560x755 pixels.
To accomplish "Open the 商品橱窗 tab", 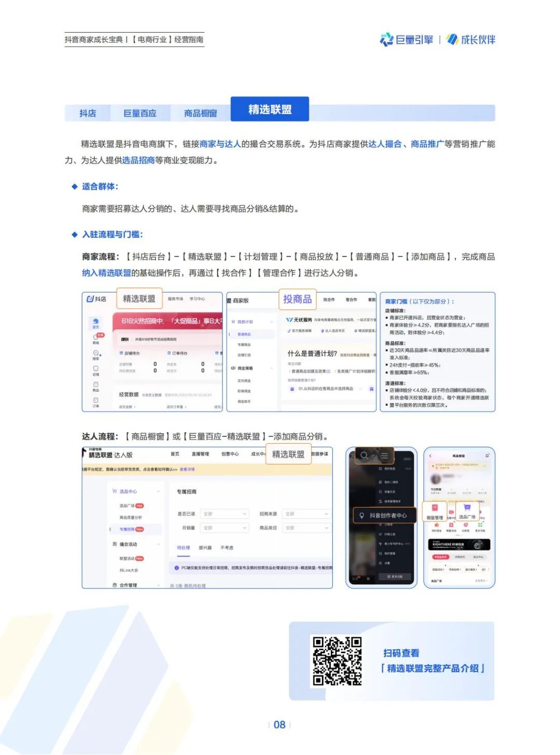I will pos(200,113).
